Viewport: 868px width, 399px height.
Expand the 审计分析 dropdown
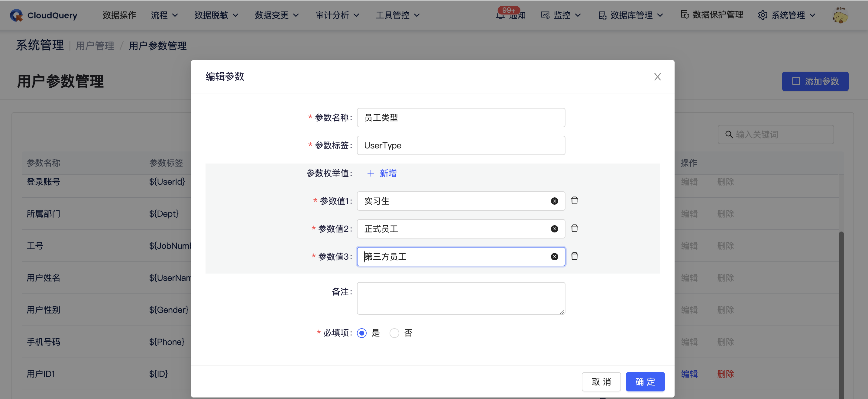(337, 15)
